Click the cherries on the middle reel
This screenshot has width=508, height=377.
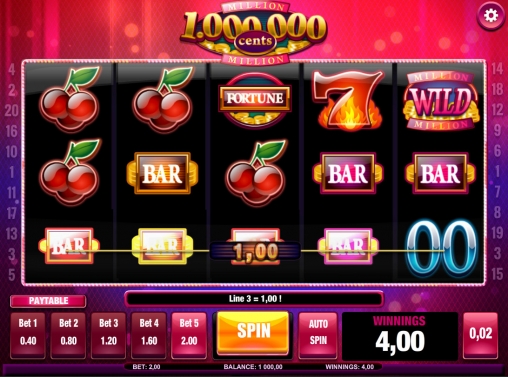[256, 173]
